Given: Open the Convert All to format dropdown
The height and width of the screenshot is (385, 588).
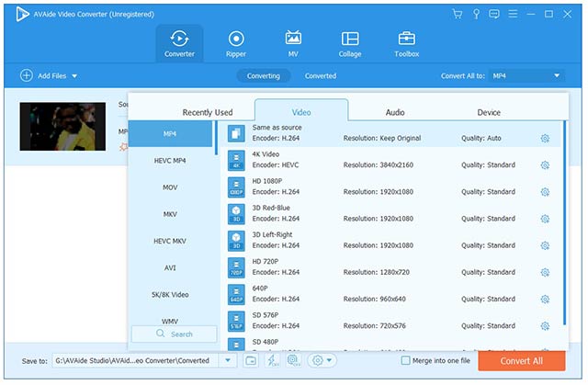Looking at the screenshot, I should 526,75.
